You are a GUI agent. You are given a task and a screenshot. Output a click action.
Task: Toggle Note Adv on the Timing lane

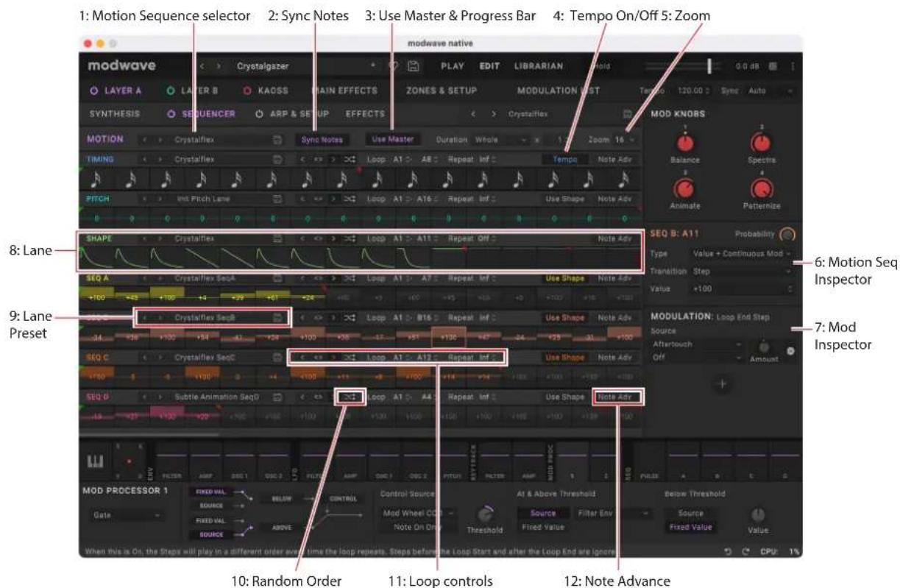(x=614, y=159)
